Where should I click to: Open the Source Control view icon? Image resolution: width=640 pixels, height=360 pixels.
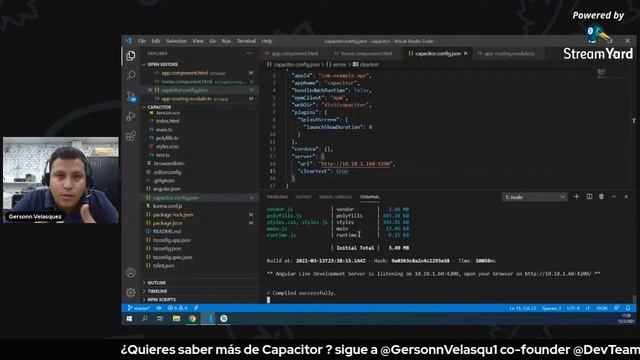pyautogui.click(x=131, y=96)
